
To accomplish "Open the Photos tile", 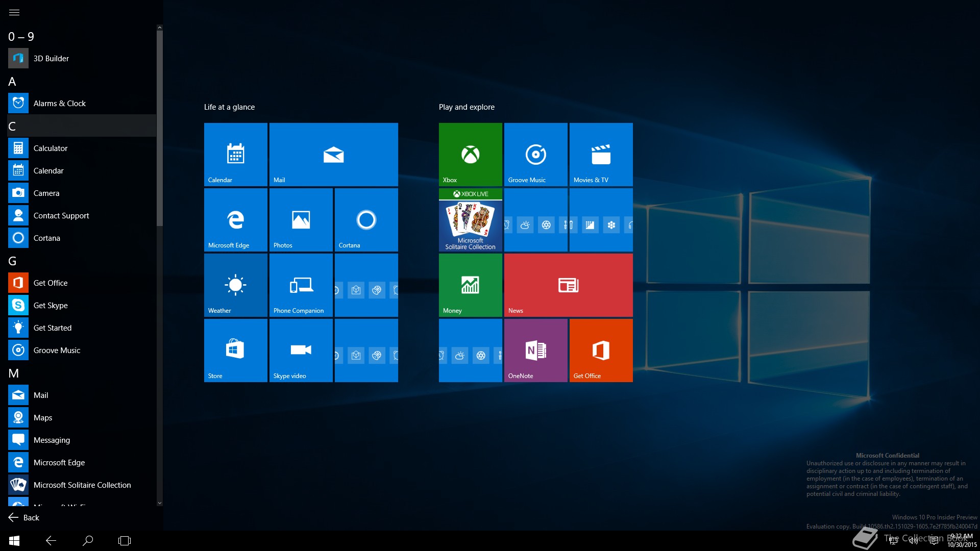I will [301, 220].
